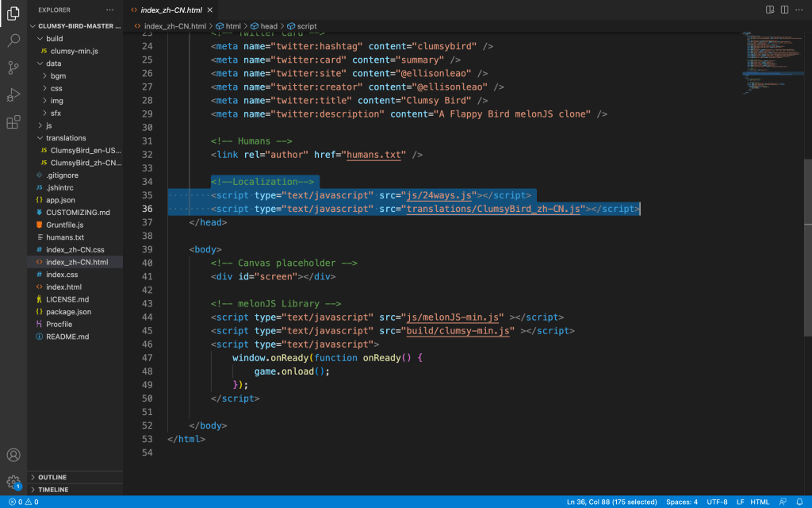Click the minimap code overview
Screen dimensions: 812x508
pyautogui.click(x=771, y=63)
